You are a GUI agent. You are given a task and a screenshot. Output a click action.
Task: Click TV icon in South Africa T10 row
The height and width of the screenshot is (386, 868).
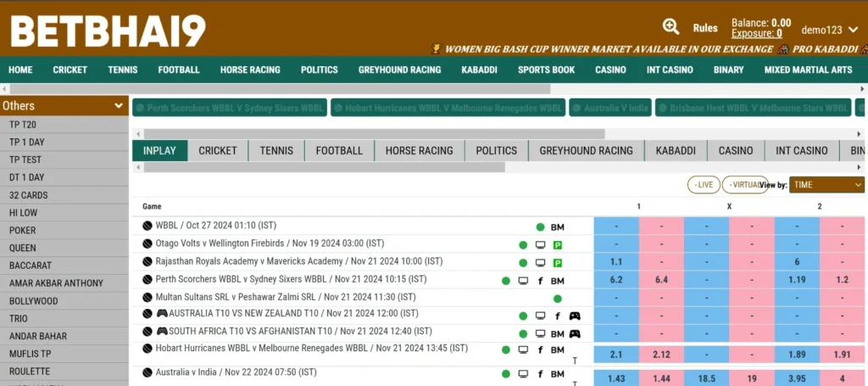tap(540, 334)
